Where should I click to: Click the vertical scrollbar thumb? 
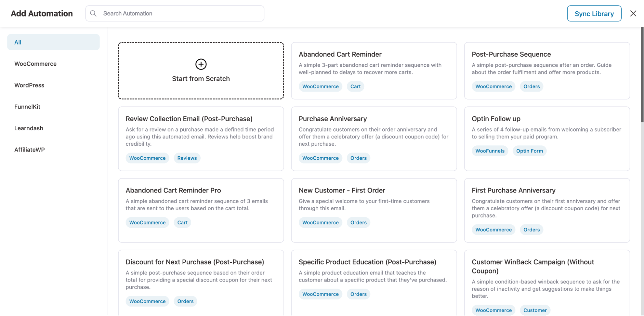tap(642, 74)
